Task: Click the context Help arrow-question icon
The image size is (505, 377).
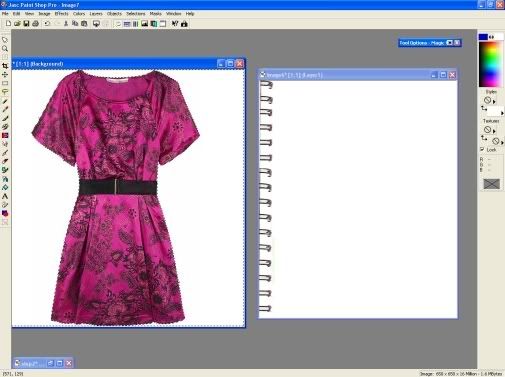Action: click(x=175, y=24)
